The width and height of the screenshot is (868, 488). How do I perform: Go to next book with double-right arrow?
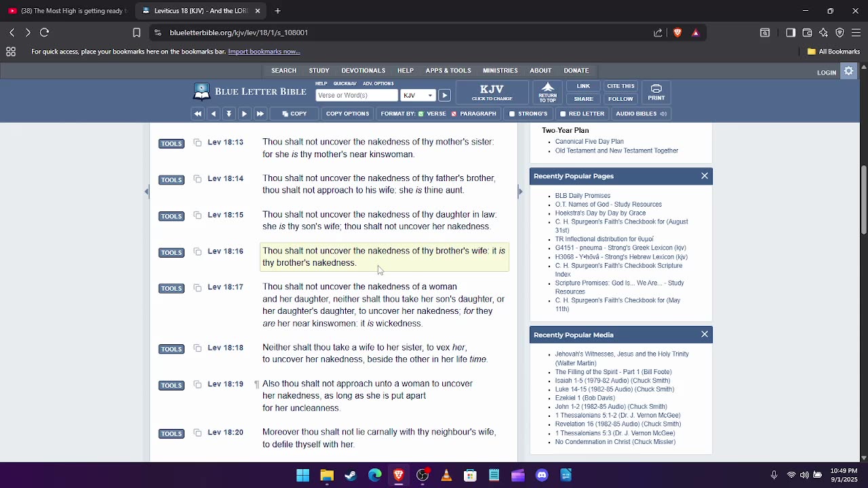pos(260,114)
